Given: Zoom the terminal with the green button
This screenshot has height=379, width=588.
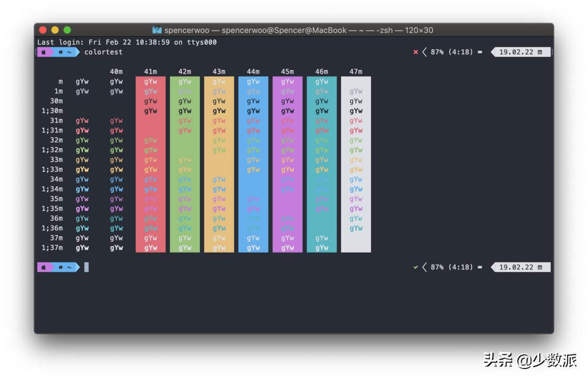Looking at the screenshot, I should point(68,30).
